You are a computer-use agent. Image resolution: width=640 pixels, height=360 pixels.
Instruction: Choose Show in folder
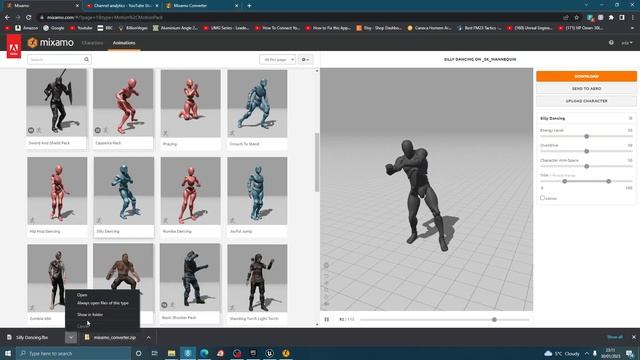pos(90,315)
